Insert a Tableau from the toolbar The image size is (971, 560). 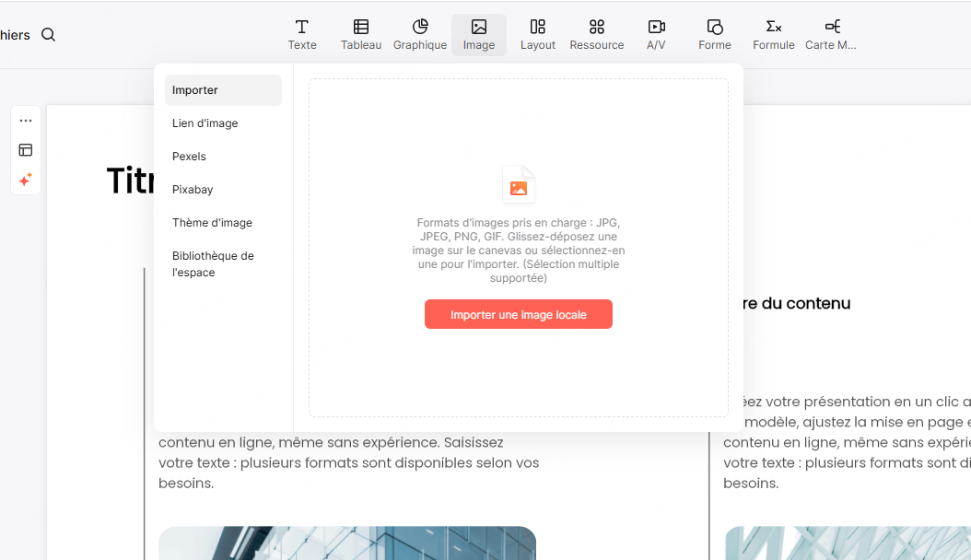(361, 35)
